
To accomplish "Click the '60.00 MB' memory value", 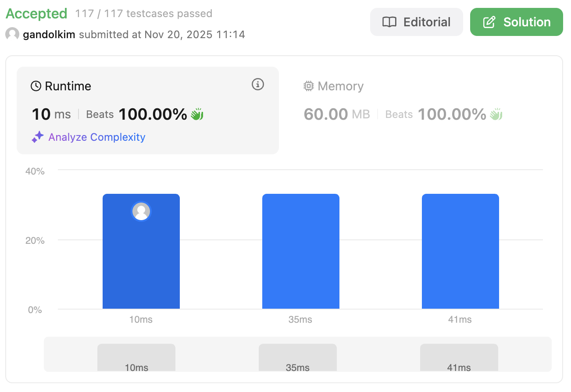I will [x=337, y=114].
